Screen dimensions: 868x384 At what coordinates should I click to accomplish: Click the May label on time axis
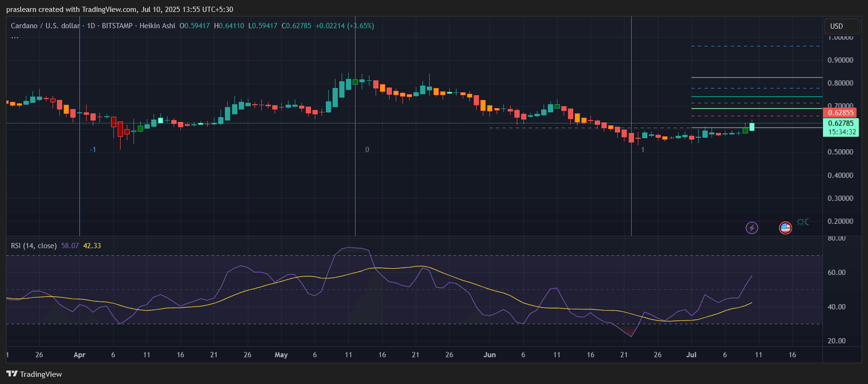(x=281, y=355)
